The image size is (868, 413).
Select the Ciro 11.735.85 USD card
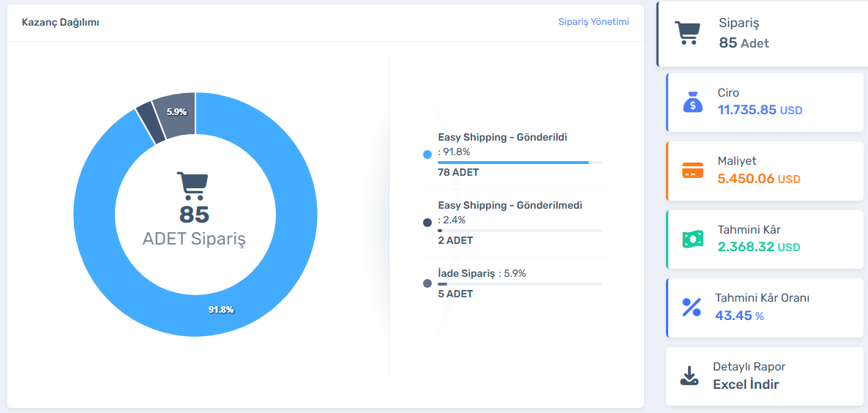click(x=764, y=102)
